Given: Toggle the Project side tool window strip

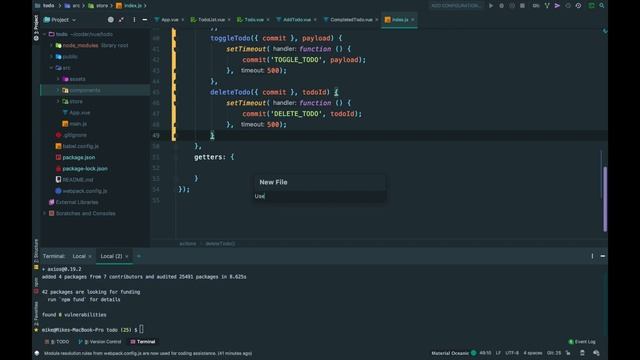Looking at the screenshot, I should click(x=36, y=28).
